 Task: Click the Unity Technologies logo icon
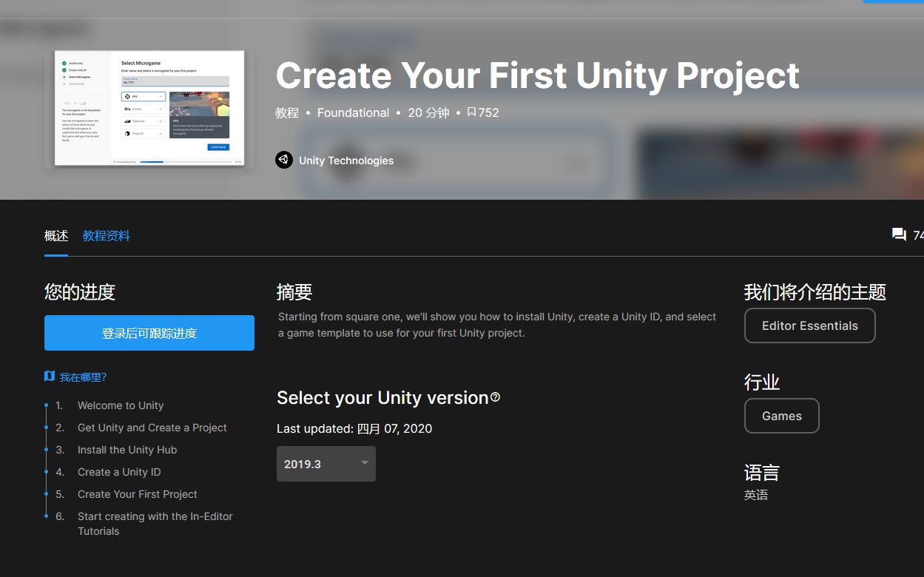pyautogui.click(x=284, y=160)
